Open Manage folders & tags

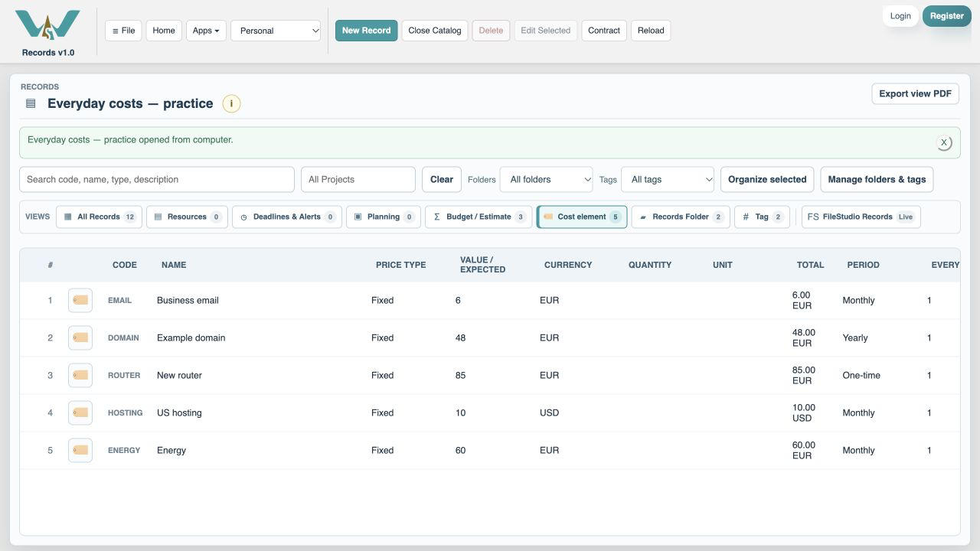point(877,180)
